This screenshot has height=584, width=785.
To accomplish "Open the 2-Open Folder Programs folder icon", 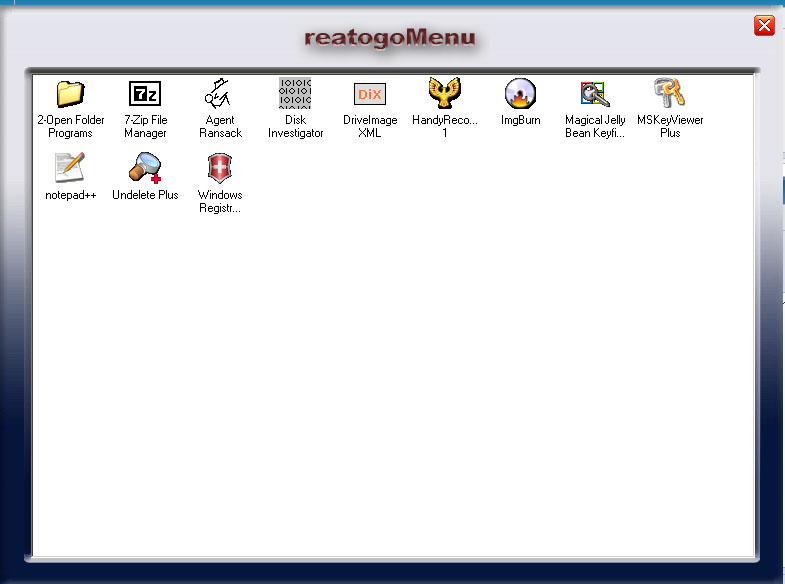I will tap(70, 94).
